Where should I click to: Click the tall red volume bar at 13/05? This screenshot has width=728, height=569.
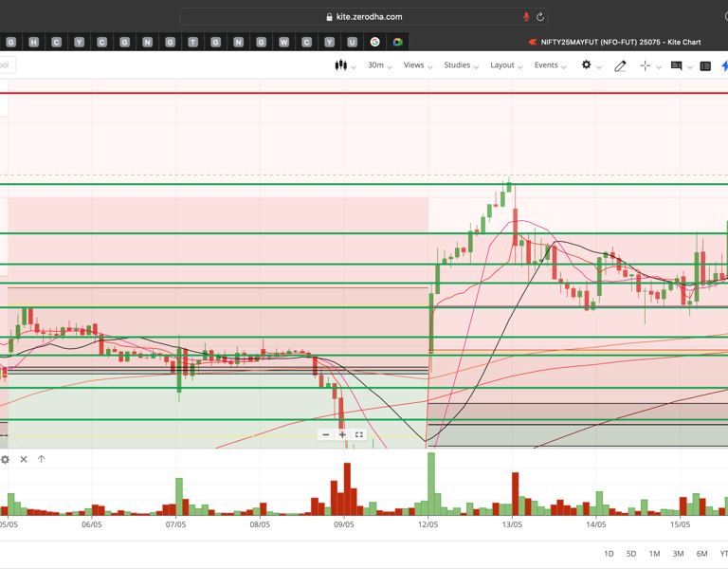[515, 494]
